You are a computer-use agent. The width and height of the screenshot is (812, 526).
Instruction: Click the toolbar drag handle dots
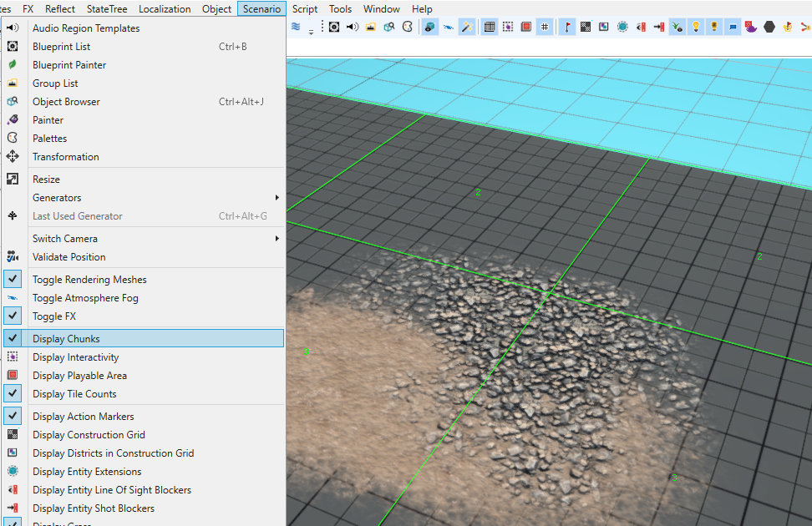click(x=322, y=27)
